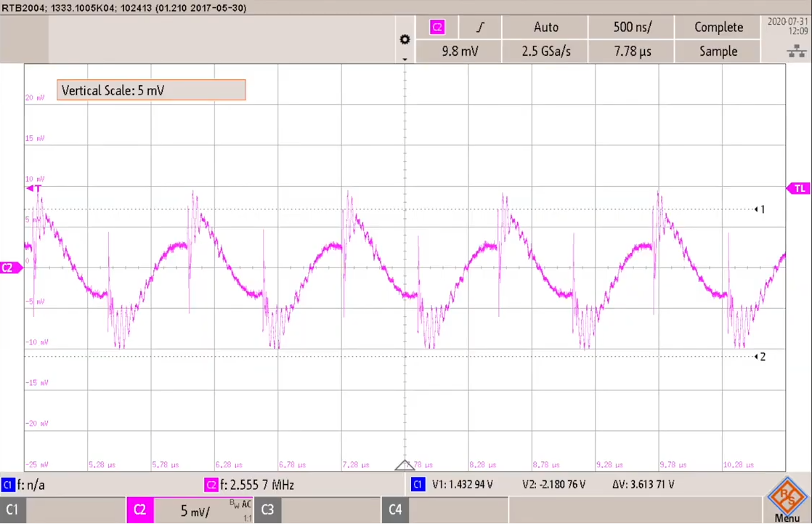Image resolution: width=812 pixels, height=524 pixels.
Task: Select the trigger position triangle marker
Action: pyautogui.click(x=405, y=465)
